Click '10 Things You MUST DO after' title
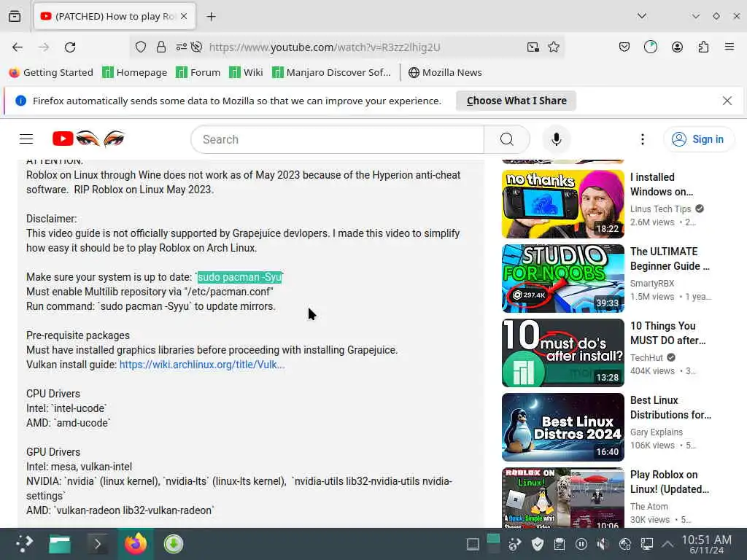 coord(668,332)
